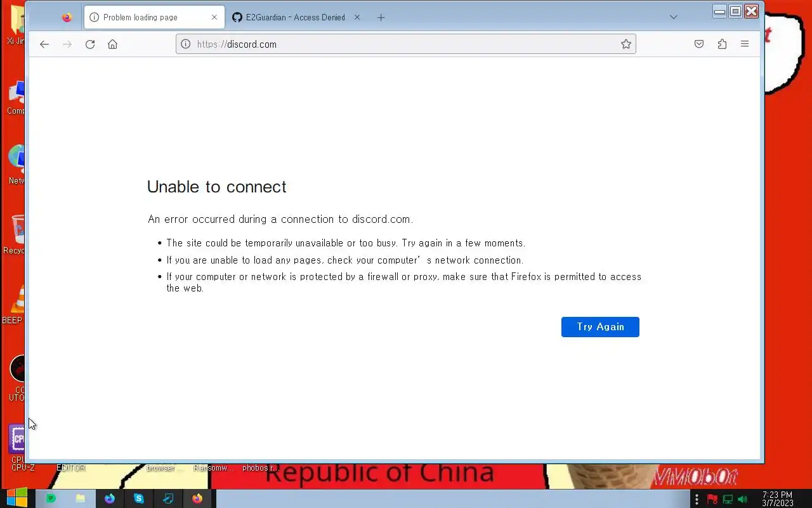
Task: Close the Problem loading page tab
Action: click(x=214, y=18)
